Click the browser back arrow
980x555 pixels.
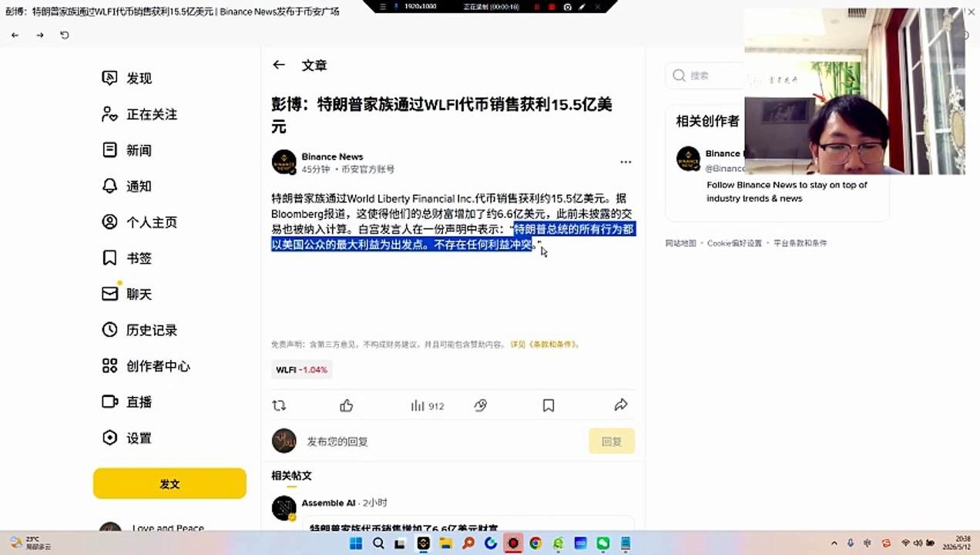(15, 35)
